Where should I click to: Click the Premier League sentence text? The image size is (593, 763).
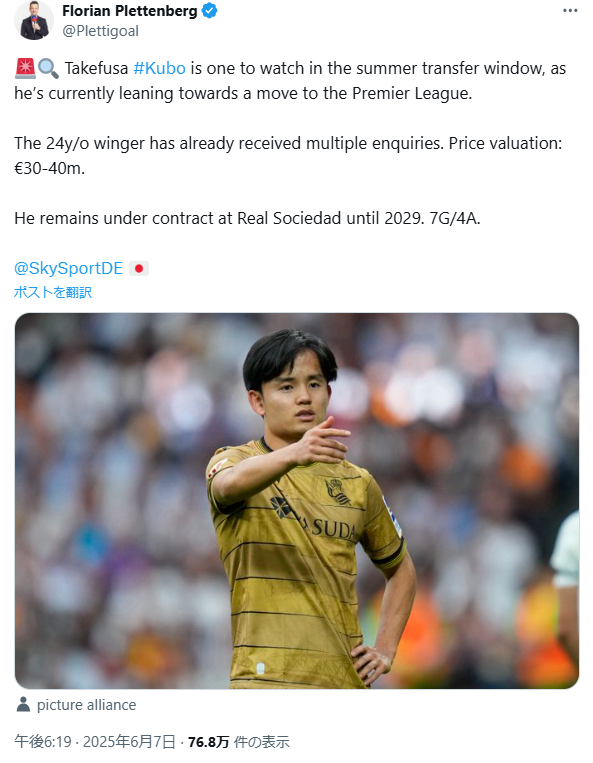[290, 81]
